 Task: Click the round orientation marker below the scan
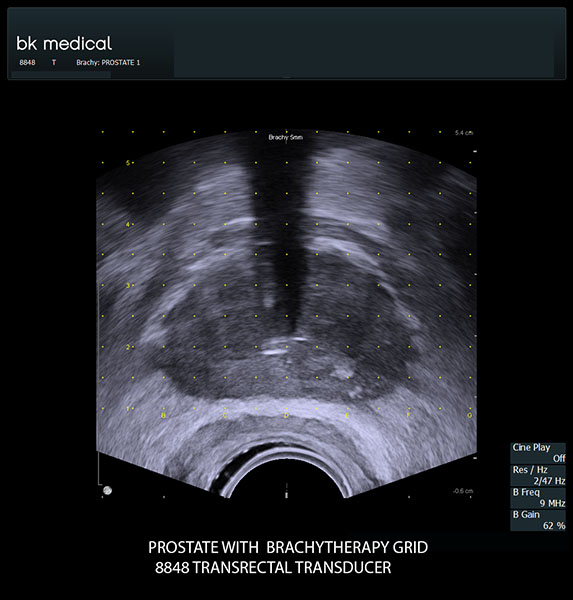(108, 490)
